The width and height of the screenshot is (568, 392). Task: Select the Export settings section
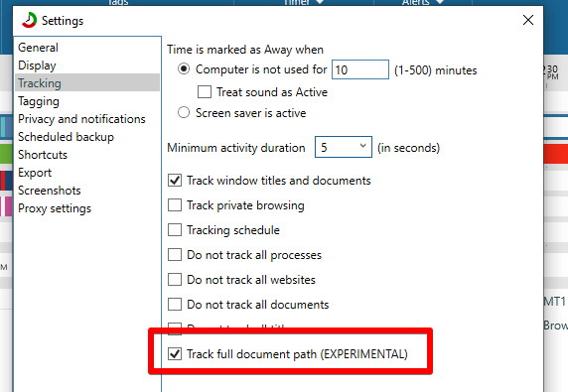point(35,173)
